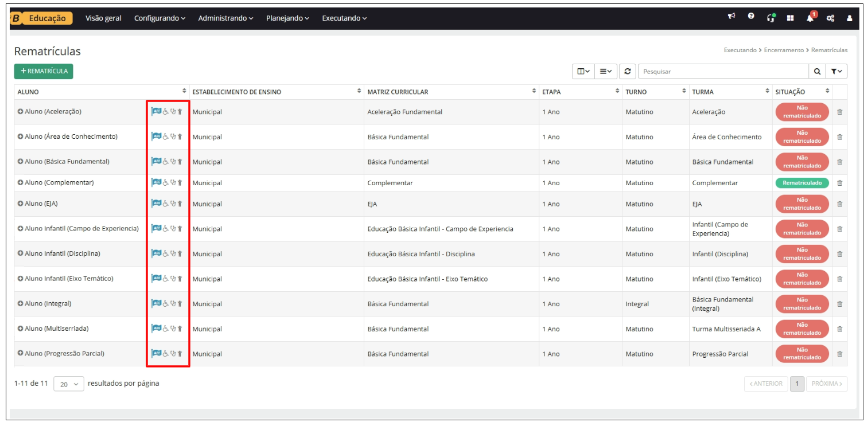The height and width of the screenshot is (426, 868).
Task: Expand the Aluno (Multiserriada) row details
Action: coord(20,329)
